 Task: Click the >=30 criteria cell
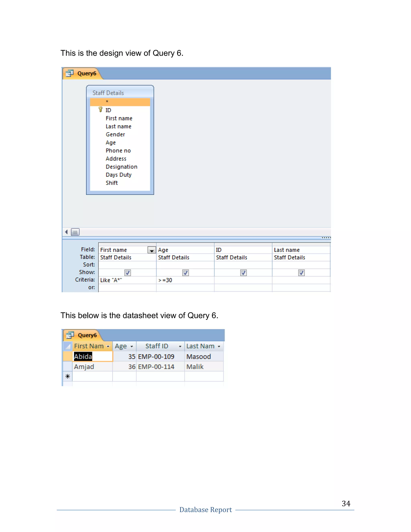pyautogui.click(x=185, y=280)
